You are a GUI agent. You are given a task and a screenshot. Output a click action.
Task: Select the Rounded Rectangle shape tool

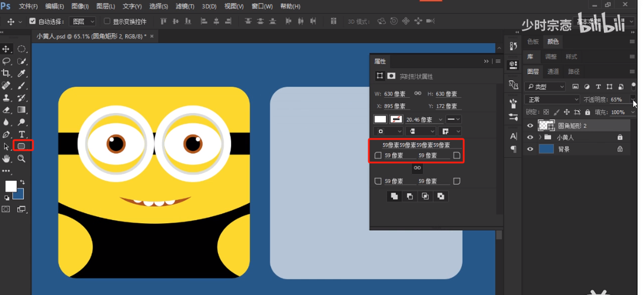[x=22, y=145]
